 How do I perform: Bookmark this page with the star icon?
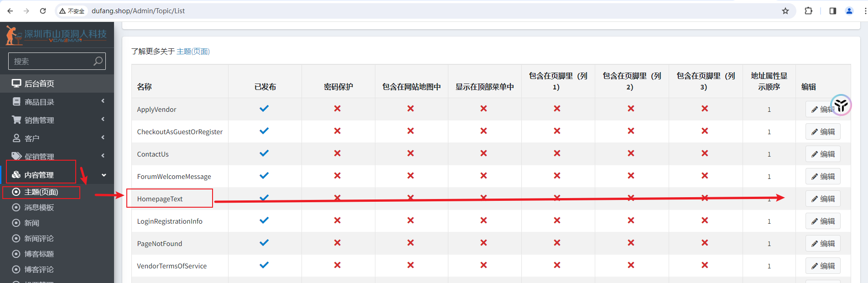(x=785, y=11)
